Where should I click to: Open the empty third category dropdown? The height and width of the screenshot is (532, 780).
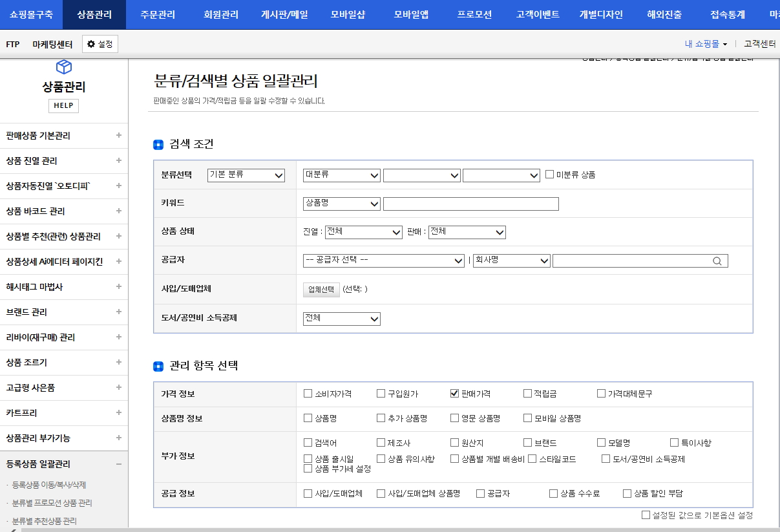click(x=501, y=175)
